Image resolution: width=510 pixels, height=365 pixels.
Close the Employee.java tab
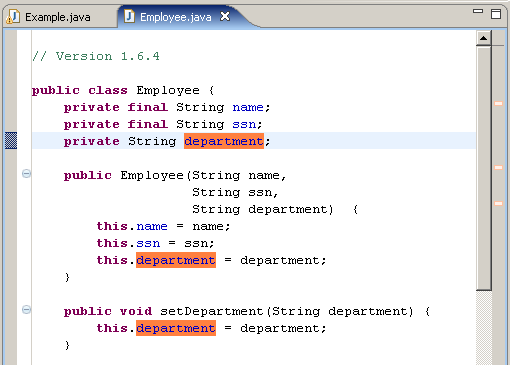pyautogui.click(x=225, y=16)
